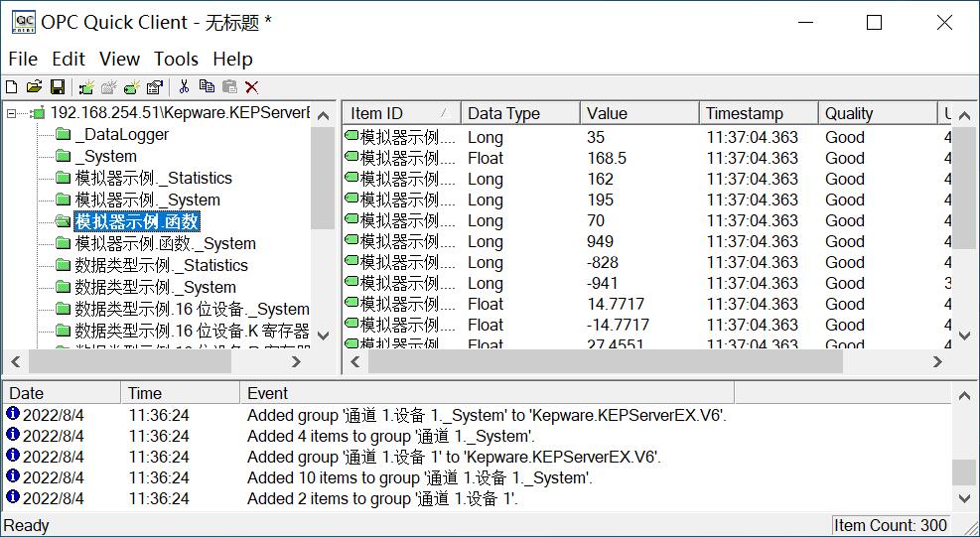Click the Item Count: 300 status field

tap(891, 525)
